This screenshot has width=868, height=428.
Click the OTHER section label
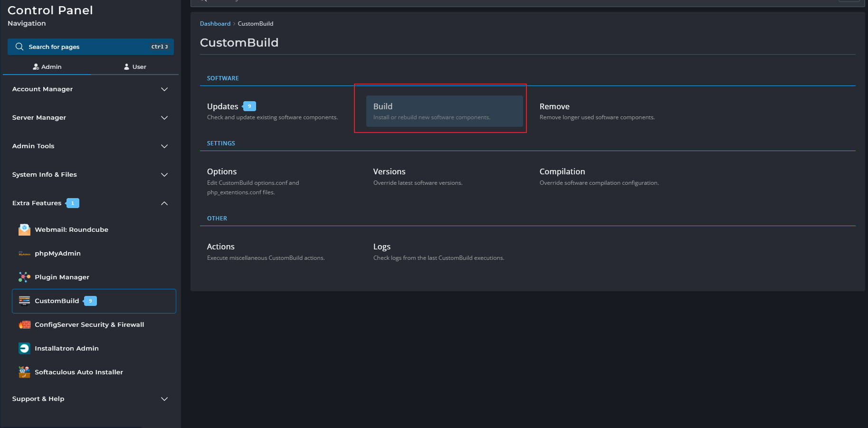tap(217, 219)
